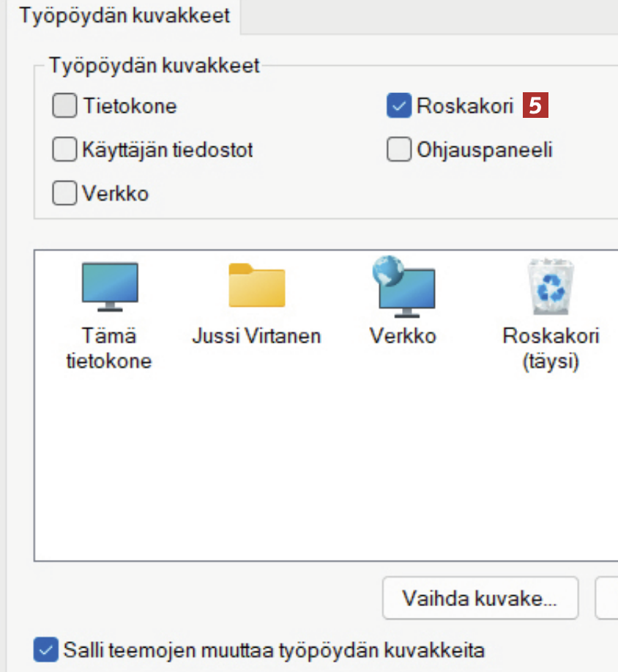Enable the Tietokone checkbox

(64, 105)
